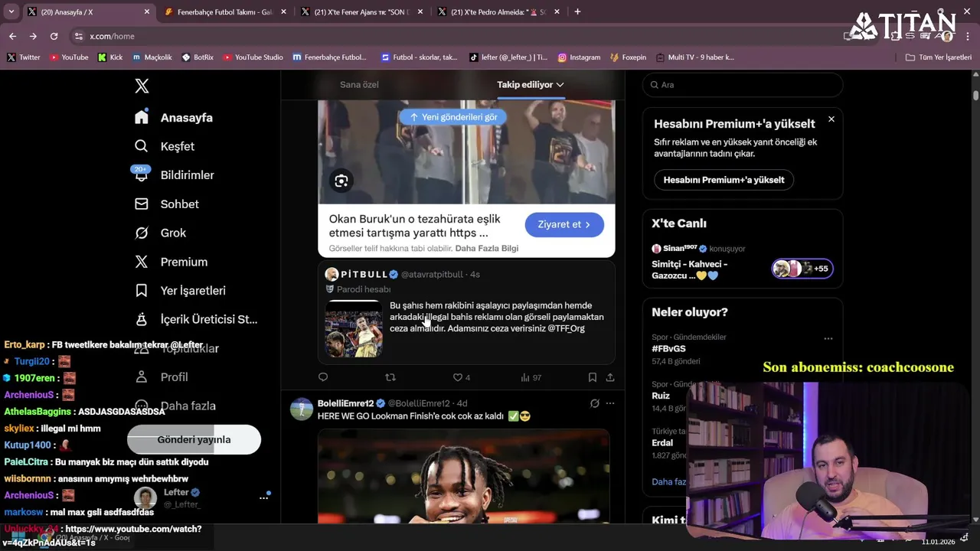Open the Kick bookmark

110,57
